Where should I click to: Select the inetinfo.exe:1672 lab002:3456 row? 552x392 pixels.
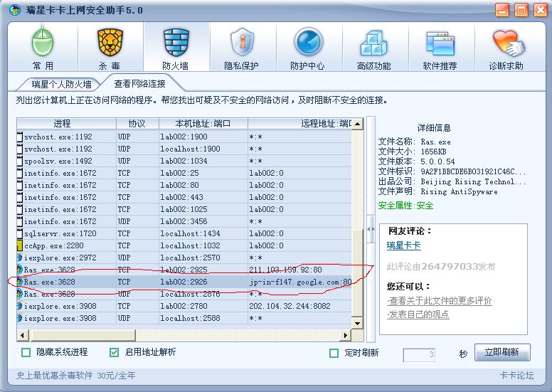(184, 221)
